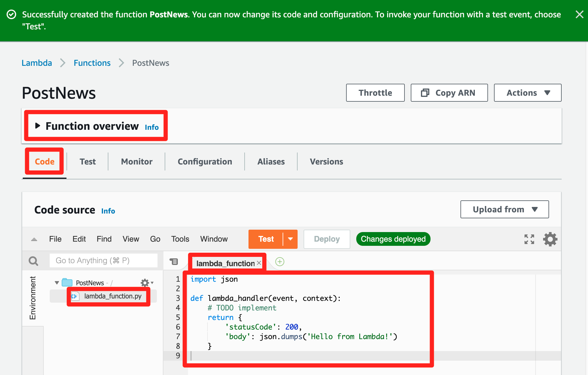The width and height of the screenshot is (588, 375).
Task: Click the lambda_function.py file icon
Action: pos(75,296)
